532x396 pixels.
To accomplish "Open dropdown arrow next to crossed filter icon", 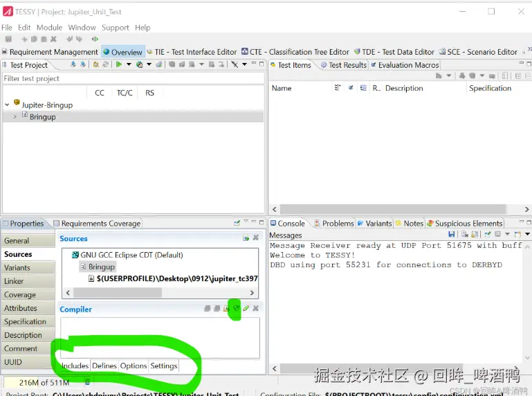I will pyautogui.click(x=244, y=64).
